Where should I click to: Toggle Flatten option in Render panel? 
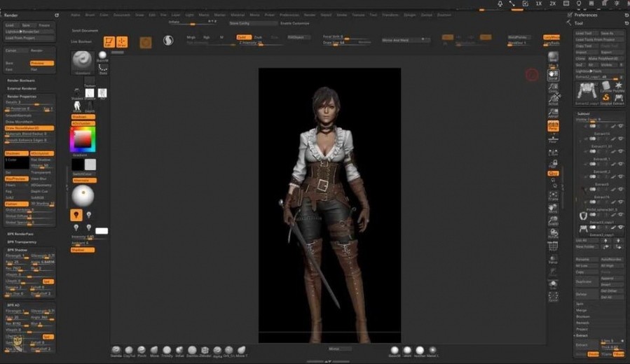tap(17, 204)
